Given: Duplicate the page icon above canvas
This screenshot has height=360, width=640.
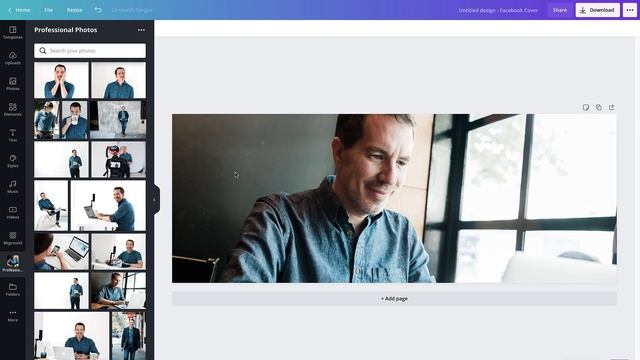Looking at the screenshot, I should point(599,107).
